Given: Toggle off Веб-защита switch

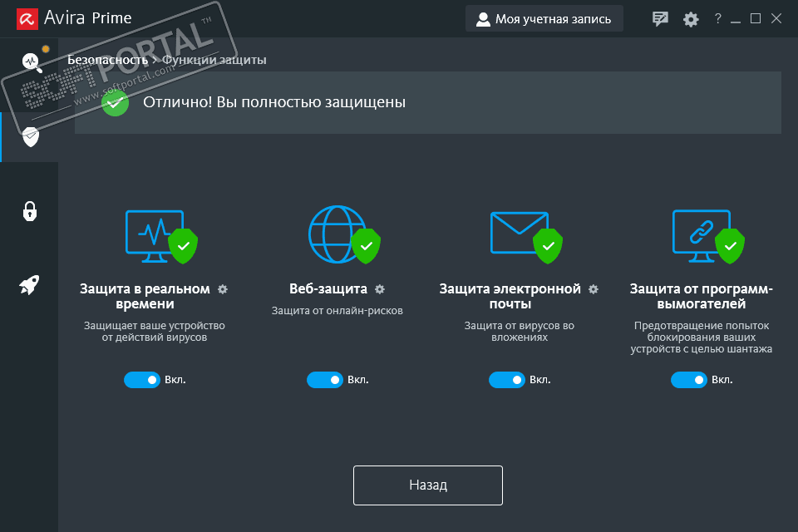Looking at the screenshot, I should click(x=325, y=380).
